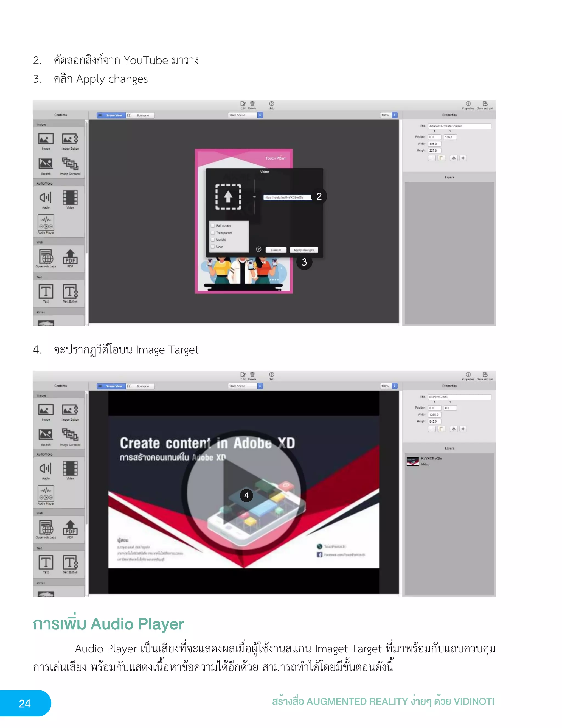This screenshot has height=728, width=562.
Task: Click Save and quit in the Video dialog screenshot
Action: [485, 105]
